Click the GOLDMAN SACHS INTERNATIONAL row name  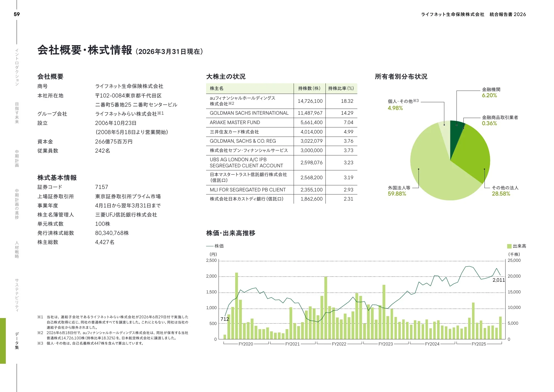(249, 113)
